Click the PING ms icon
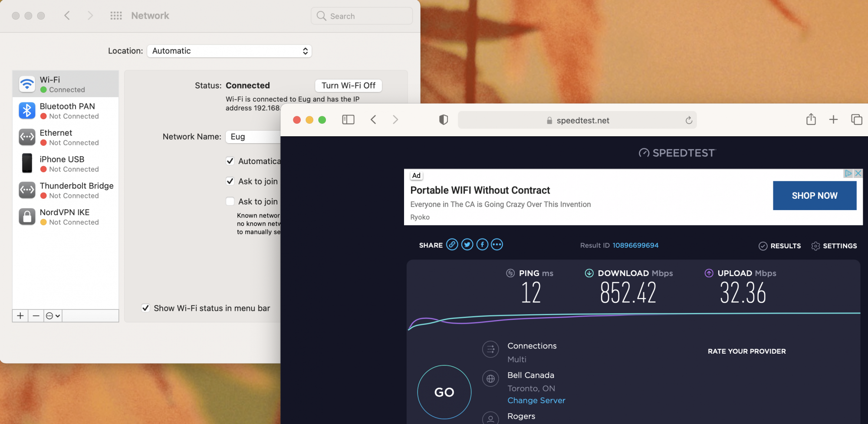868x424 pixels. pyautogui.click(x=510, y=273)
